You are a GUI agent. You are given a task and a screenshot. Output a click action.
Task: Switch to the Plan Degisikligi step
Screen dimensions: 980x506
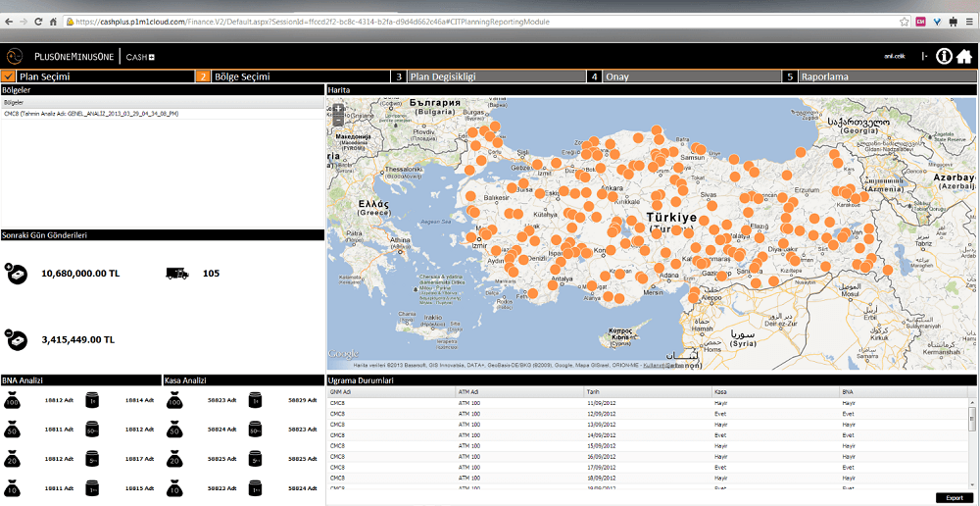tap(442, 76)
